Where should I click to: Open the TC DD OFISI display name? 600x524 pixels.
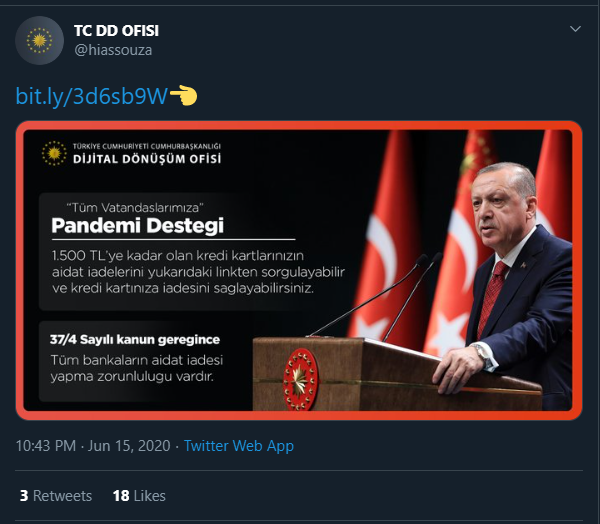coord(116,31)
